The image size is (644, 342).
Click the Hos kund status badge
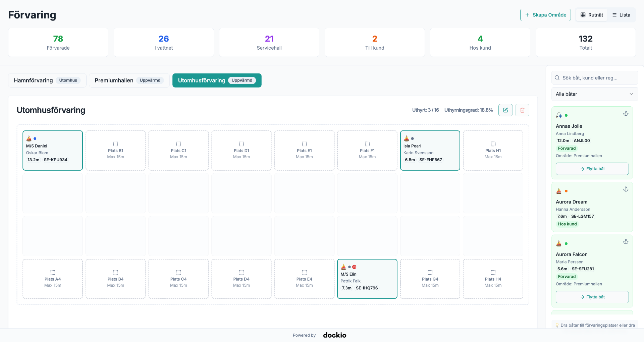(567, 224)
